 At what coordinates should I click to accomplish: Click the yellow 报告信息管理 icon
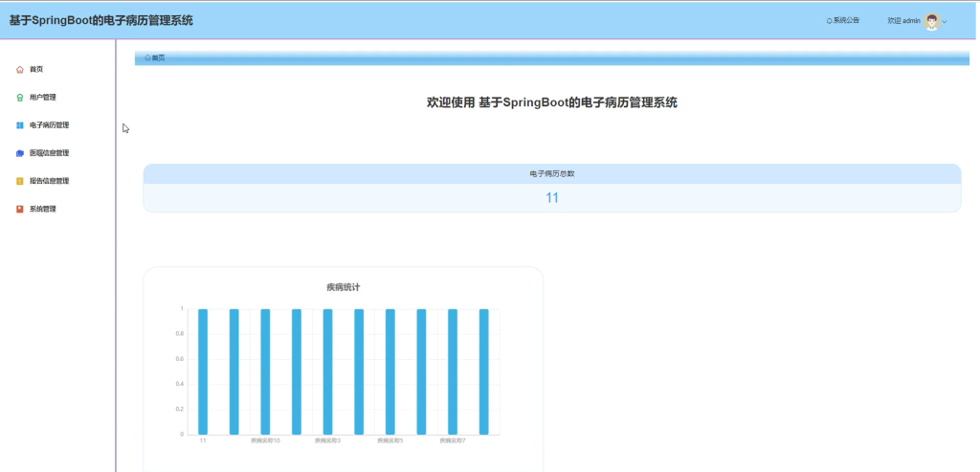click(x=20, y=181)
